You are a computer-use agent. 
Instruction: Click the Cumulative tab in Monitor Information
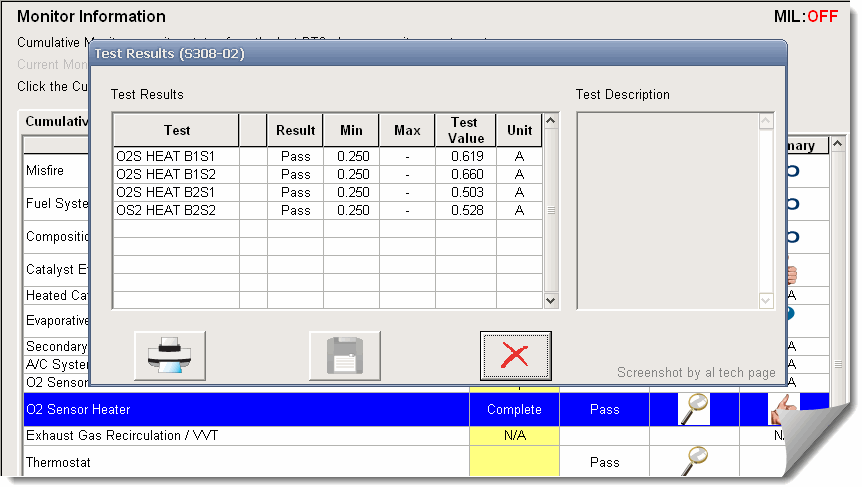(x=55, y=122)
